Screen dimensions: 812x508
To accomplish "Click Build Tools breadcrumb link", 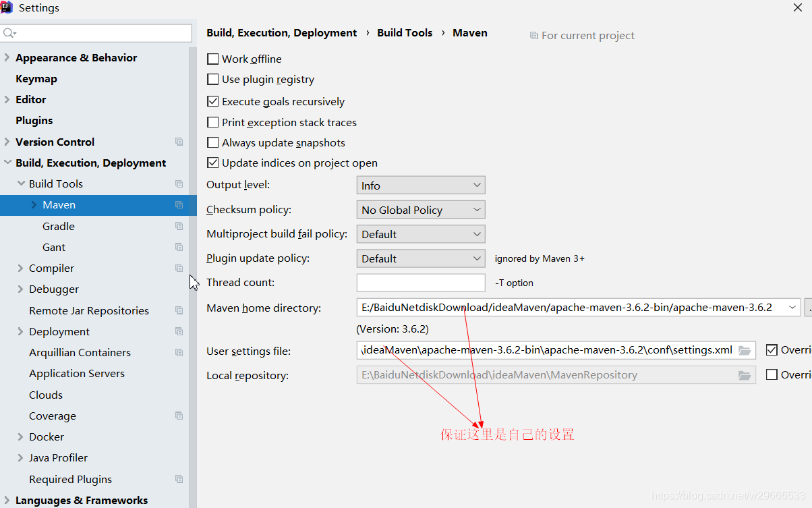I will tap(405, 32).
